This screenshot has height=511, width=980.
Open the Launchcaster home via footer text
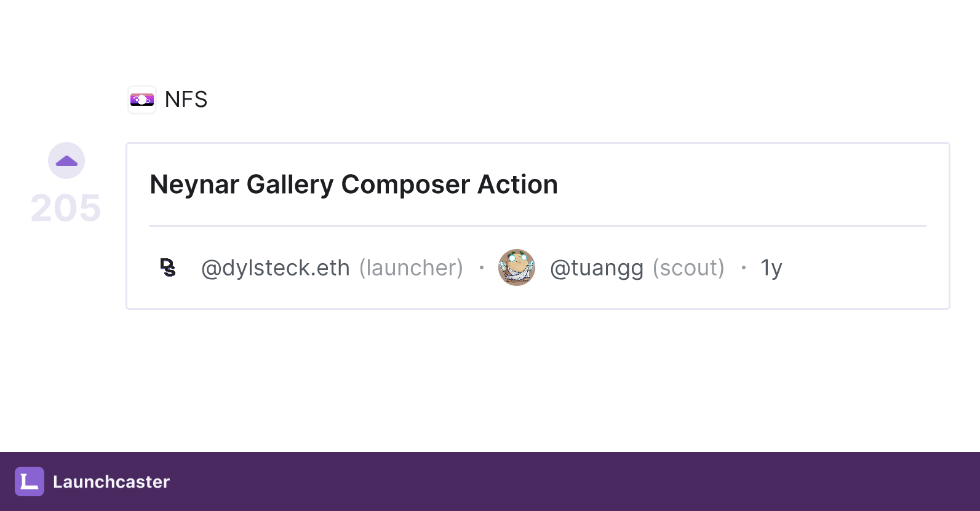pos(111,482)
